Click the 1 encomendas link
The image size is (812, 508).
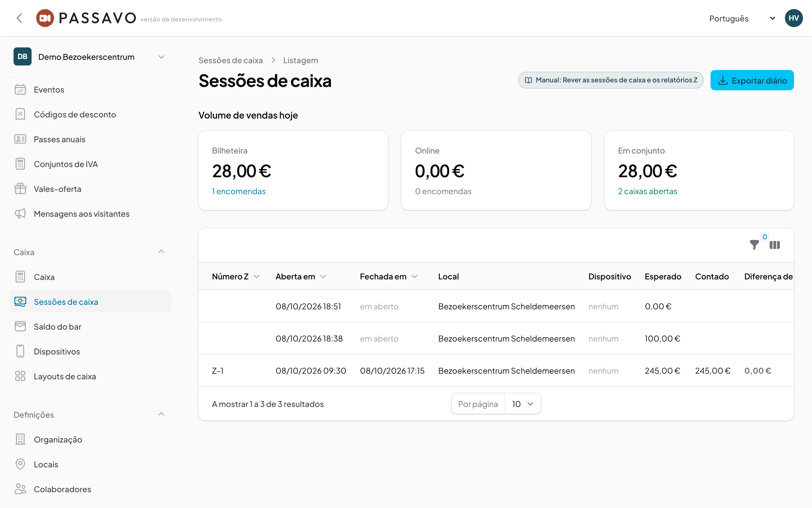(239, 191)
